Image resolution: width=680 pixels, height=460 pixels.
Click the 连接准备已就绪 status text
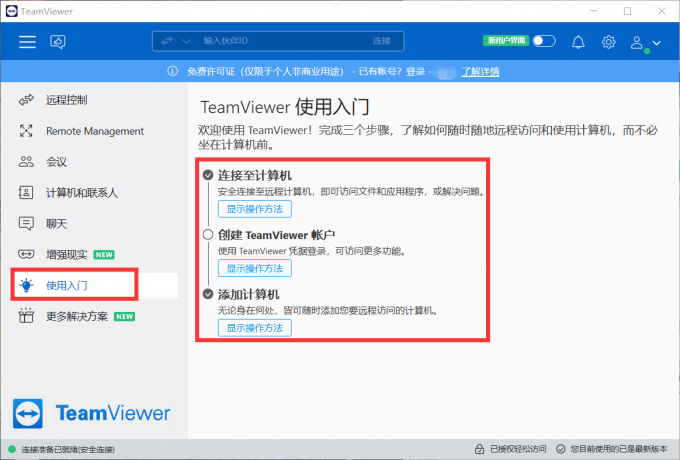[x=68, y=450]
